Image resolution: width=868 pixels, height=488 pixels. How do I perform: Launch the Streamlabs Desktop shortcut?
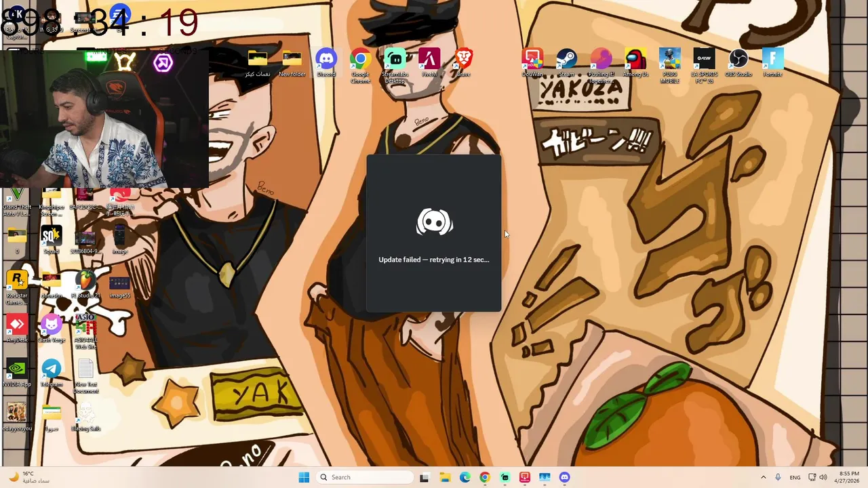pos(395,66)
